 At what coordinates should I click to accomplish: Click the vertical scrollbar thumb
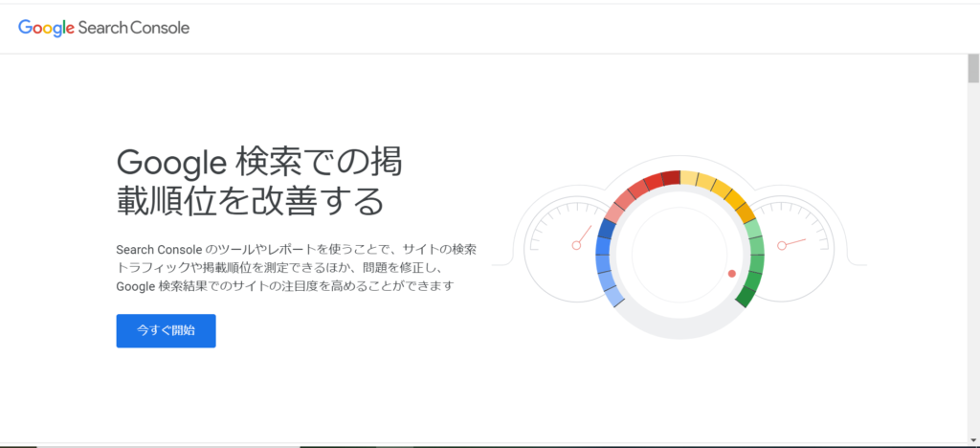[973, 69]
